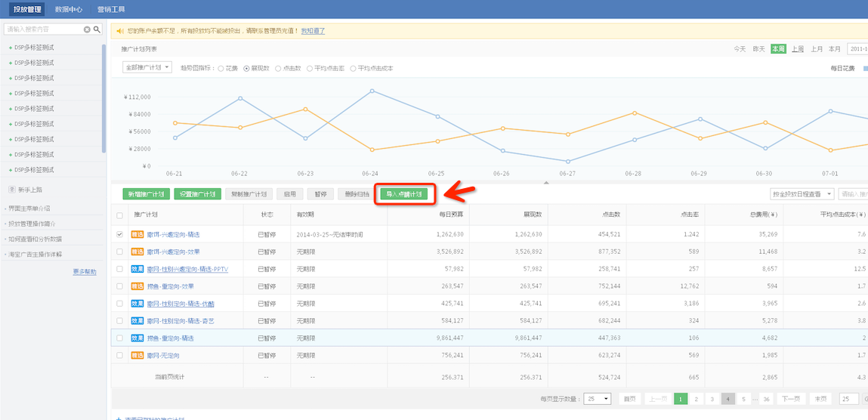868x420 pixels.
Task: Click the 点击率 column header
Action: pyautogui.click(x=691, y=215)
